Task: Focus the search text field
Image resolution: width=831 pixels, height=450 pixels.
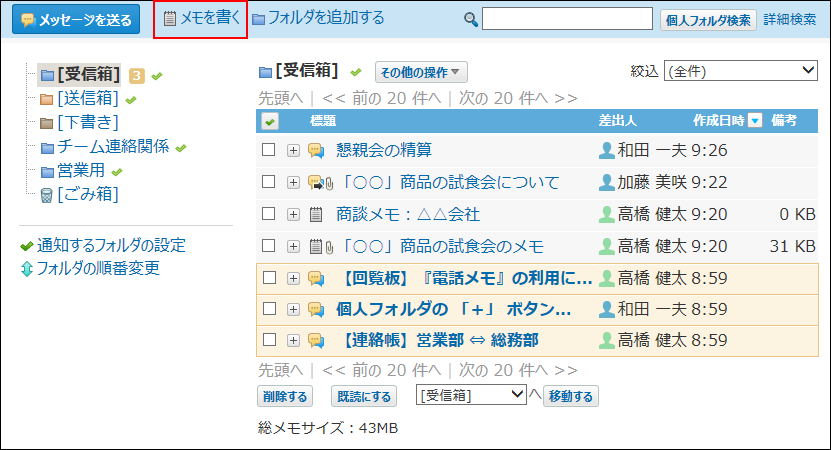Action: pos(567,19)
